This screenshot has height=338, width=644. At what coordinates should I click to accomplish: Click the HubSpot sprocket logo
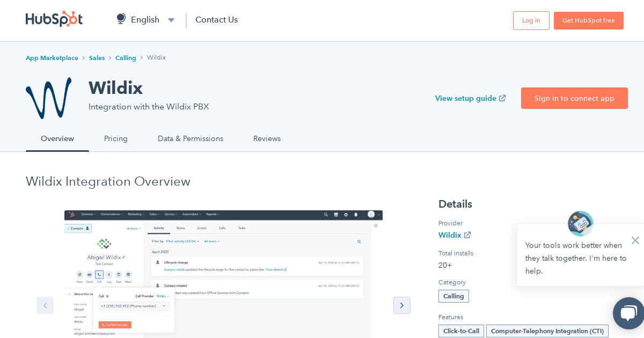(x=54, y=19)
